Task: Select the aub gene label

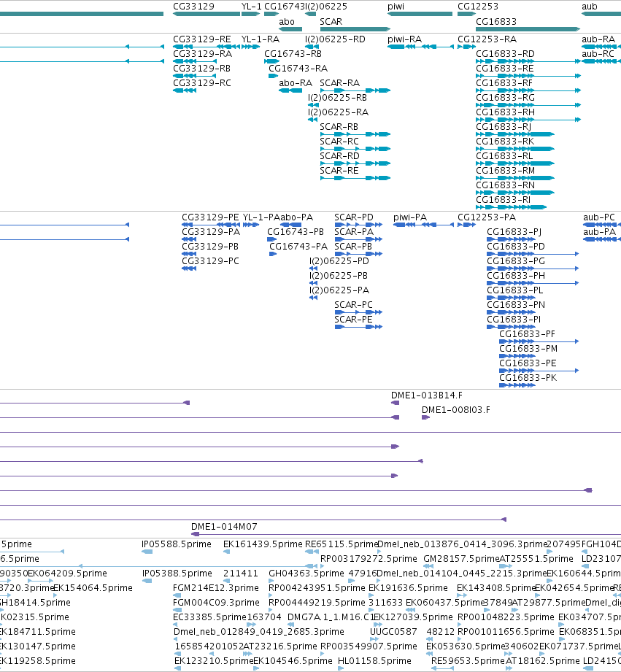Action: coord(590,7)
